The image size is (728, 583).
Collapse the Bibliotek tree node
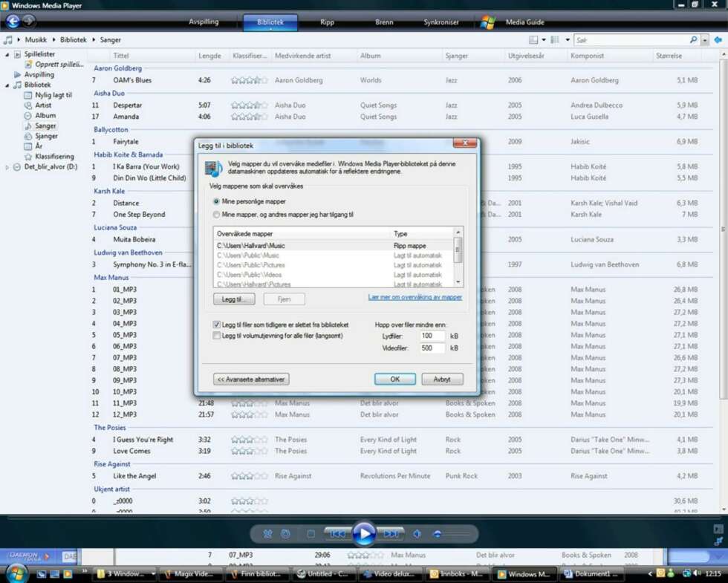click(7, 85)
